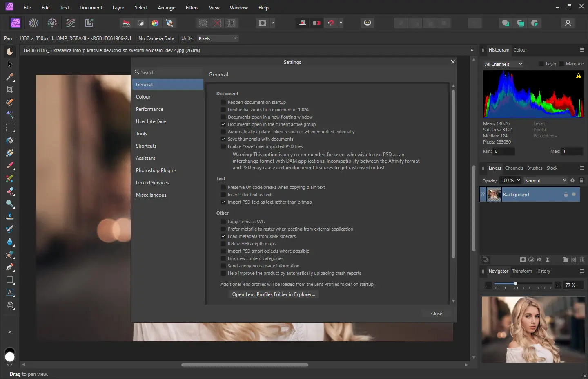Screen dimensions: 588x379
Task: Pick the Zoom magnifier tool
Action: click(x=10, y=204)
